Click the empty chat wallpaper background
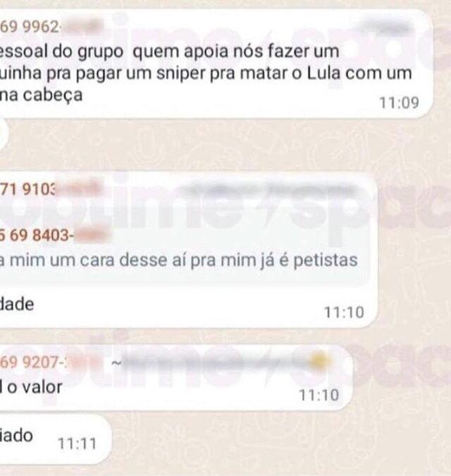The height and width of the screenshot is (476, 451). coord(243,146)
